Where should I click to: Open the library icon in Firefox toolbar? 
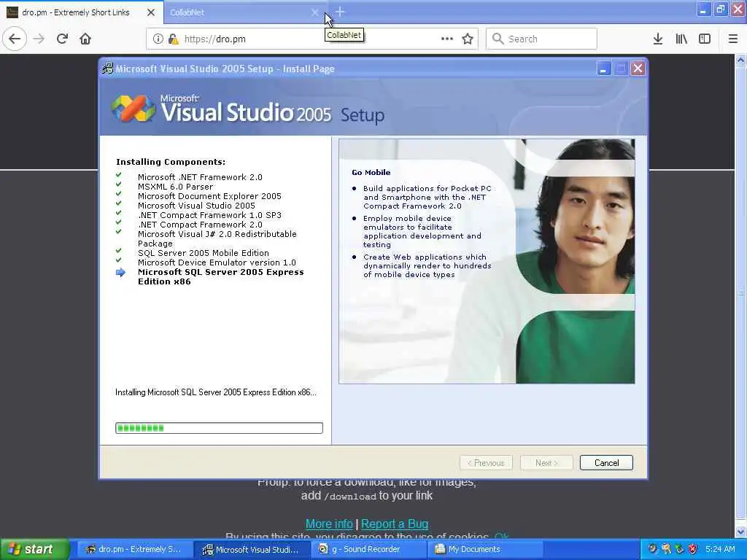(681, 39)
